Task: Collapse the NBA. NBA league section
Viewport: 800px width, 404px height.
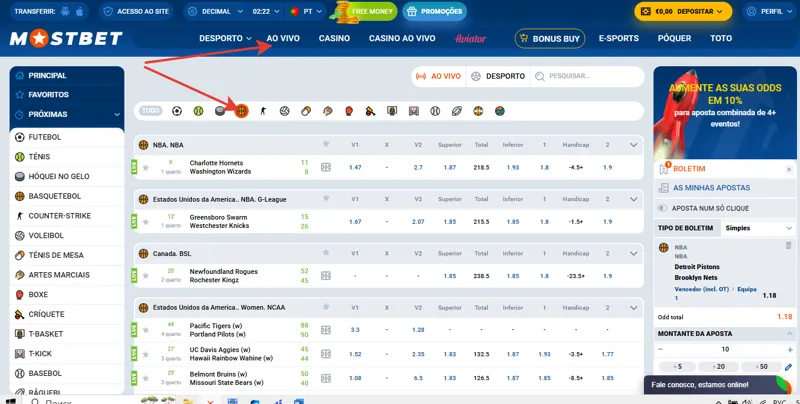Action: point(633,145)
